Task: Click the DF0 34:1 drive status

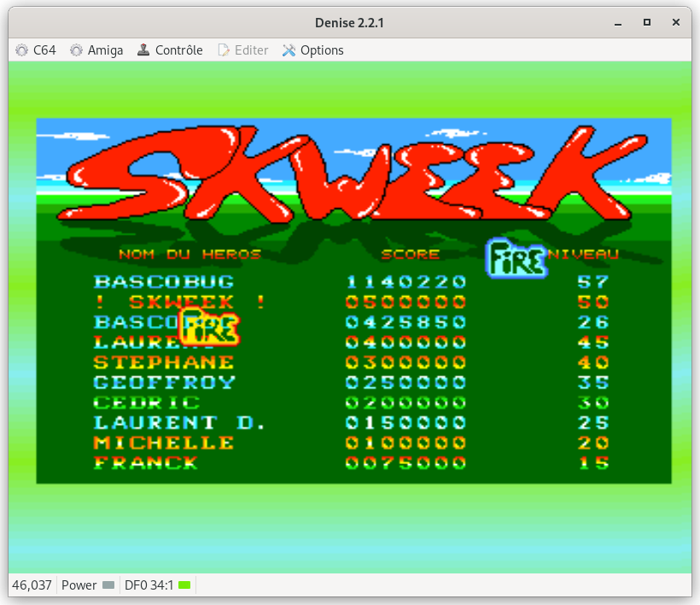Action: click(149, 585)
